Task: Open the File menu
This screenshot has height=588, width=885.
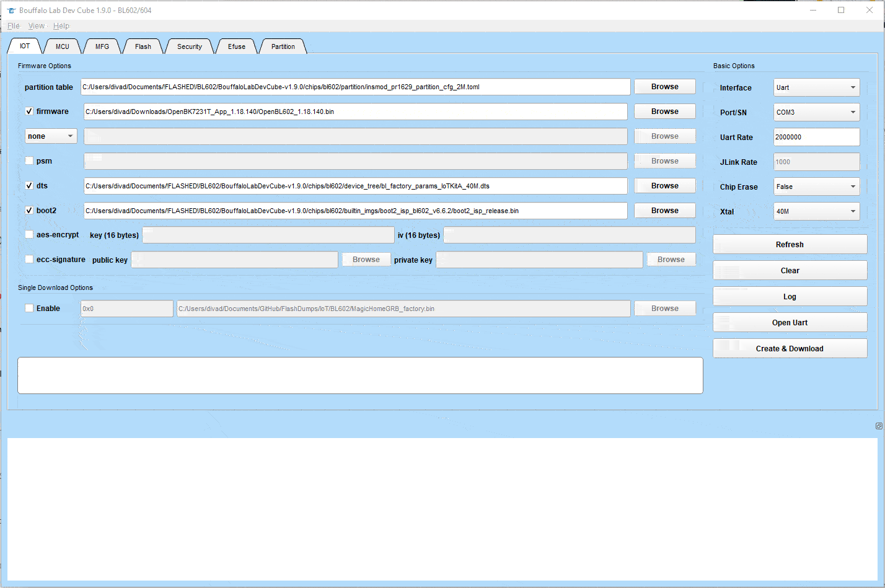Action: (x=14, y=26)
